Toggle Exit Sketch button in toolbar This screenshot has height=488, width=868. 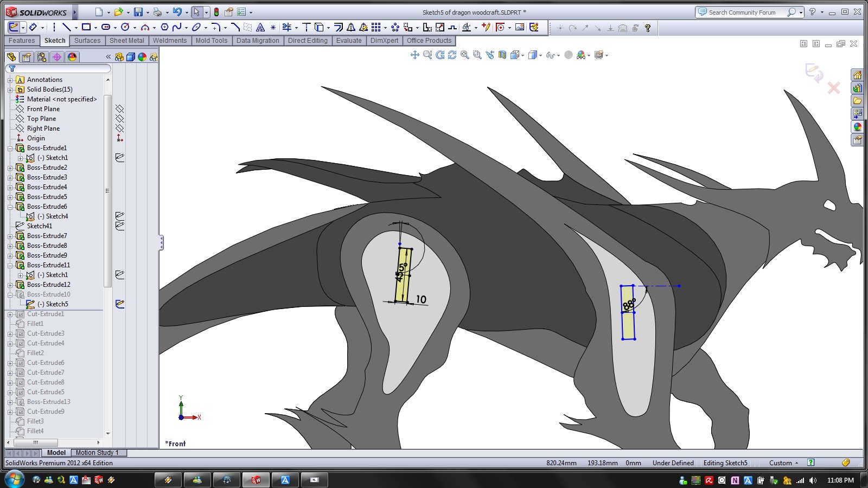14,27
